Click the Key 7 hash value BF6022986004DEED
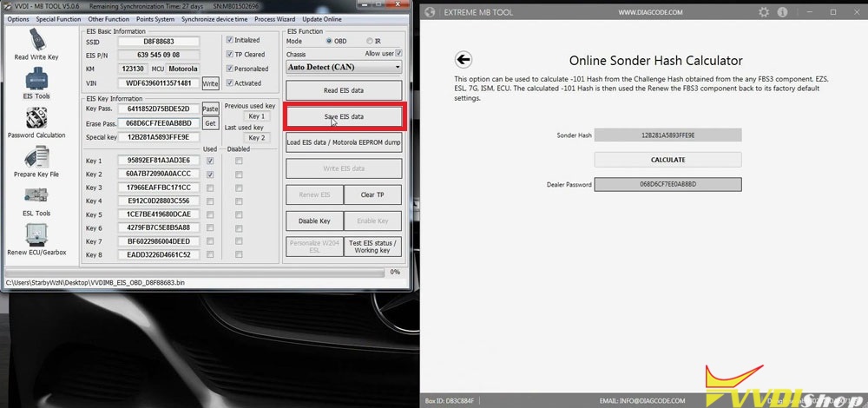The image size is (868, 408). [x=158, y=241]
